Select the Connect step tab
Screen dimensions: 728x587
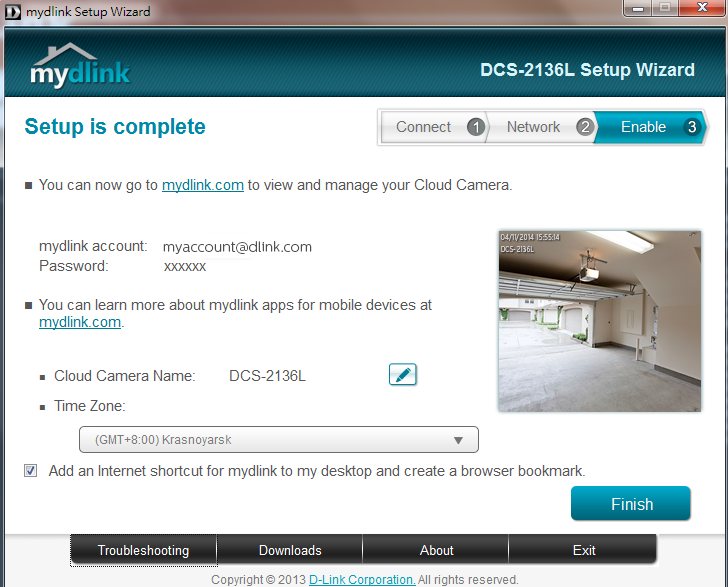pos(431,127)
